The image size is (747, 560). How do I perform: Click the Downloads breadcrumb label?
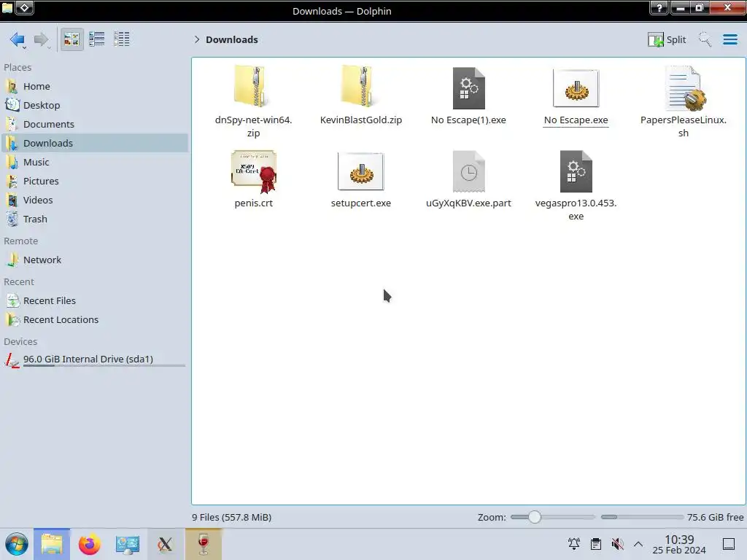(231, 39)
